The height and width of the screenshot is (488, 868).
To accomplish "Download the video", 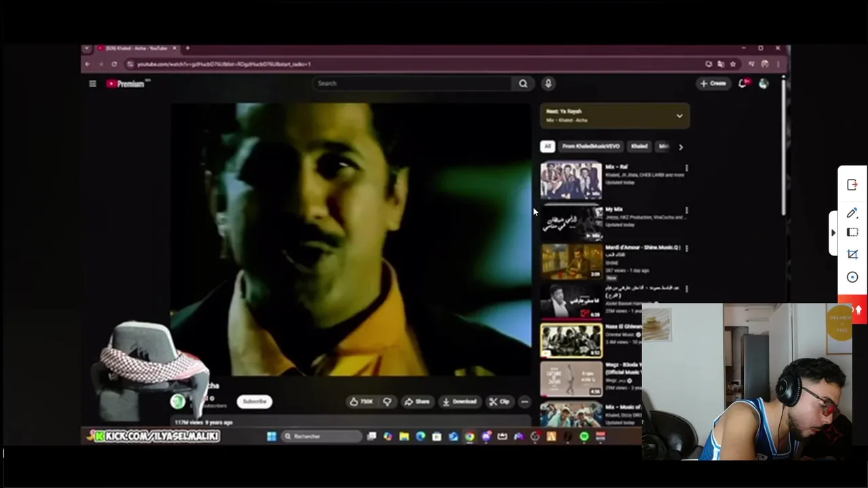I will (x=459, y=401).
